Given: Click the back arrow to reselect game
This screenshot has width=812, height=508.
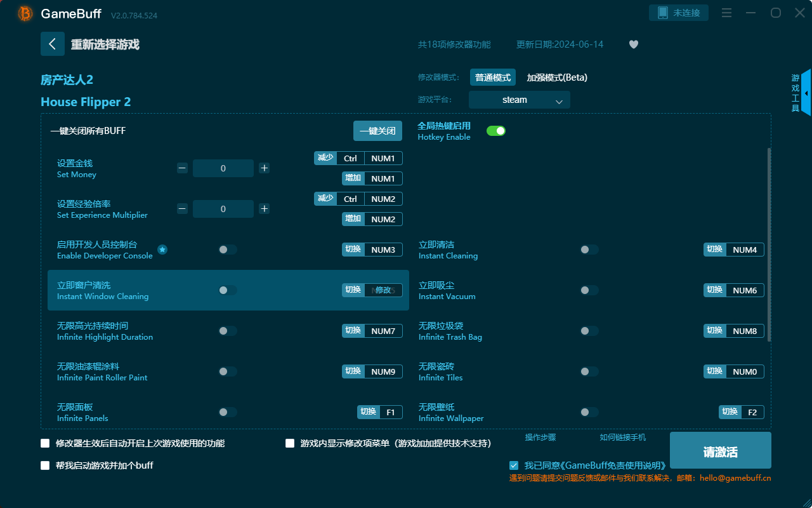Looking at the screenshot, I should (x=53, y=44).
